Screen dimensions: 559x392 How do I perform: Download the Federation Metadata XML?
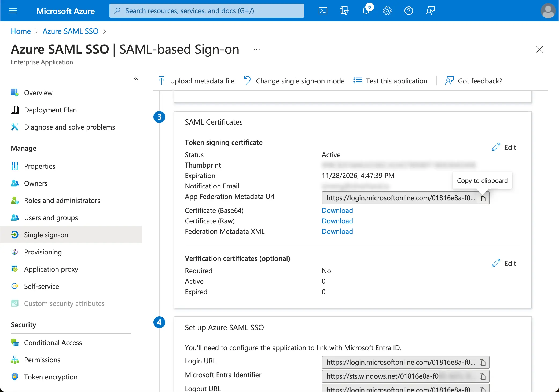coord(337,231)
